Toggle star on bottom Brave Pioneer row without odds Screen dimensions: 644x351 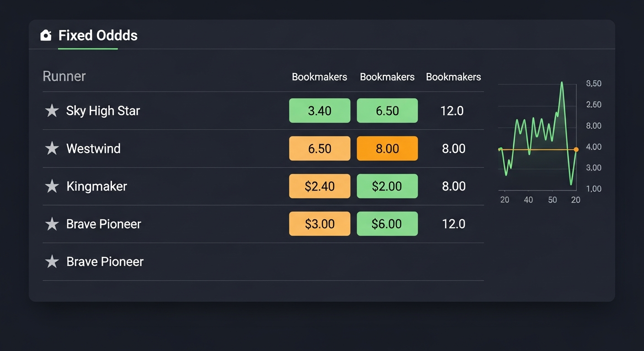[x=52, y=262]
